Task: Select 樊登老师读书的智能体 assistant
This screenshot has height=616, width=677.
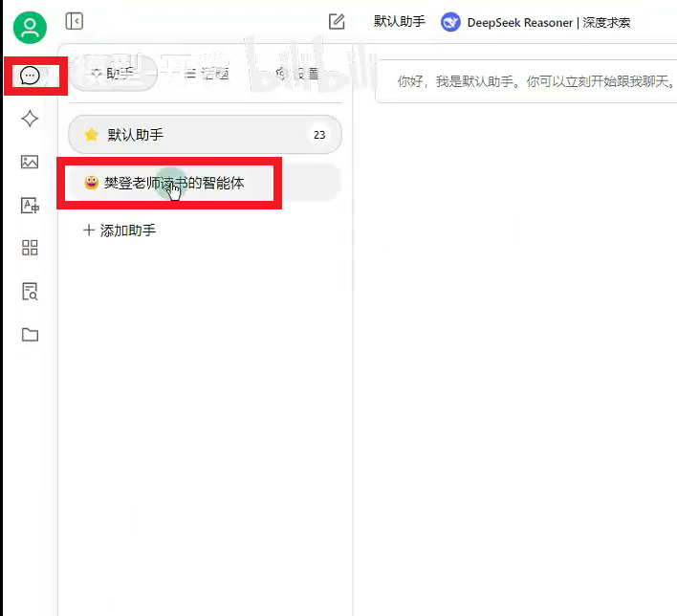Action: pos(205,183)
